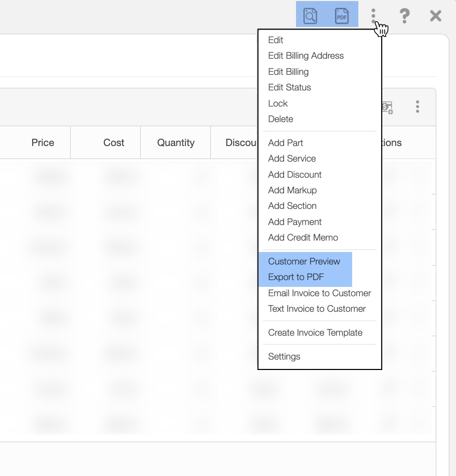Select Lock in the dropdown menu

pyautogui.click(x=278, y=103)
